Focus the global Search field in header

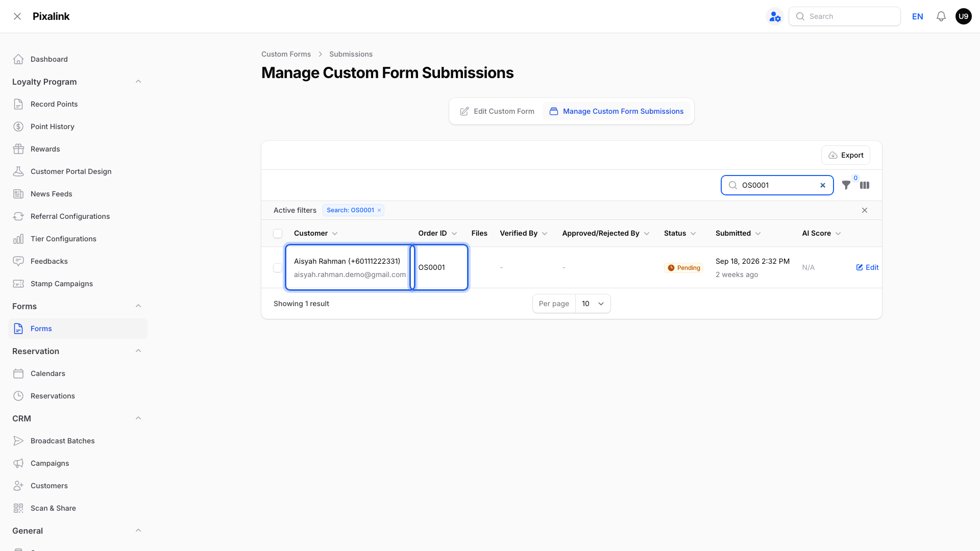click(845, 16)
